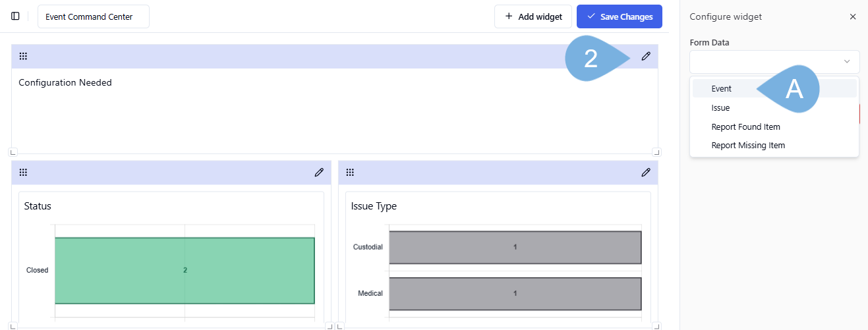Open the Form Data dropdown

click(x=774, y=62)
